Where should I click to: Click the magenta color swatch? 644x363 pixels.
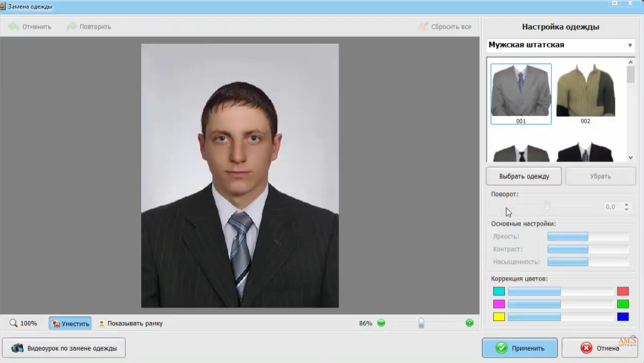499,304
